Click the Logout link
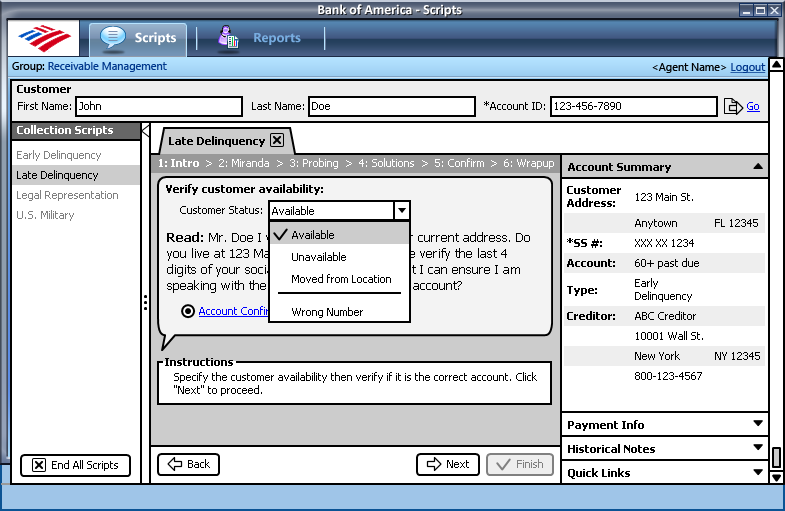 (747, 67)
